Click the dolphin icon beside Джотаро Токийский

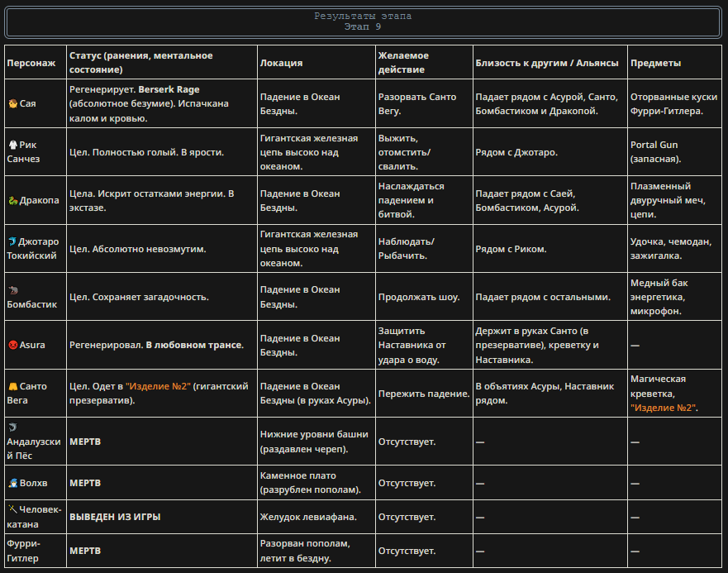point(12,241)
